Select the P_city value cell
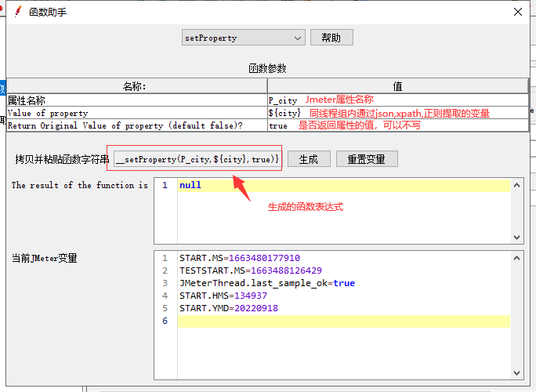 (x=283, y=100)
